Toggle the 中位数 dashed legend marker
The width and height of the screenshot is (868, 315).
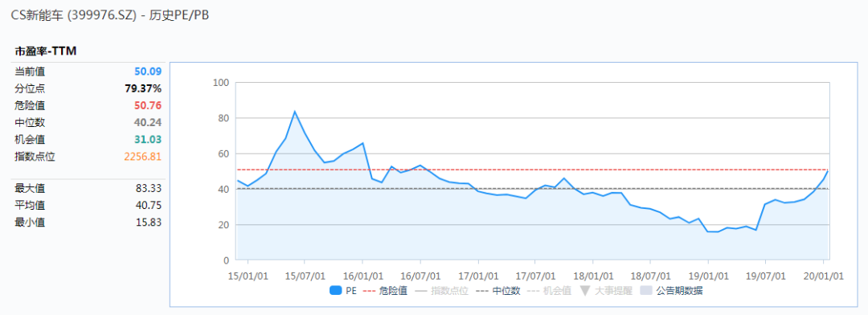(481, 291)
